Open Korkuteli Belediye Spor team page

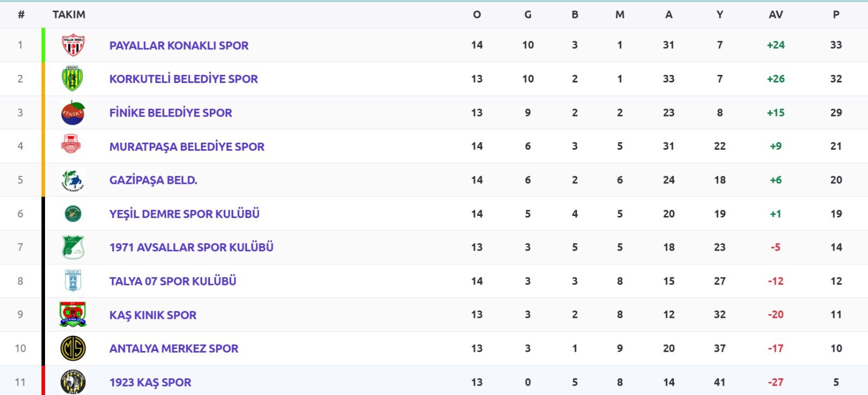(183, 79)
